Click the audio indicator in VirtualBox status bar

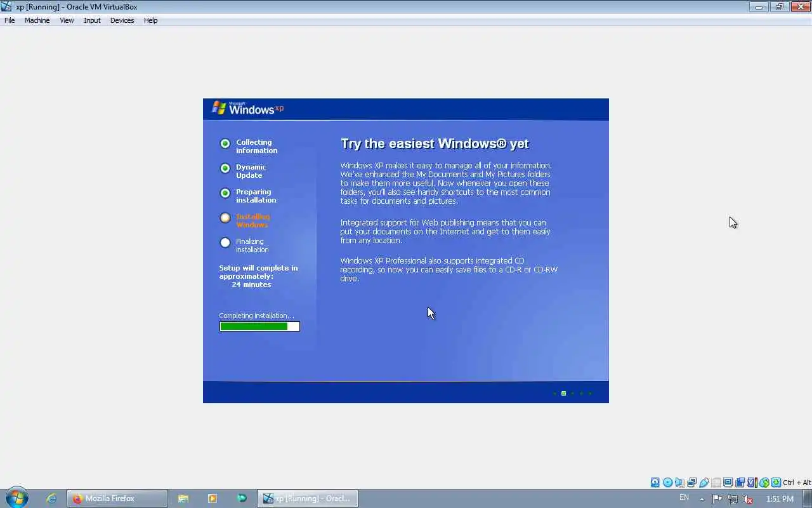679,483
